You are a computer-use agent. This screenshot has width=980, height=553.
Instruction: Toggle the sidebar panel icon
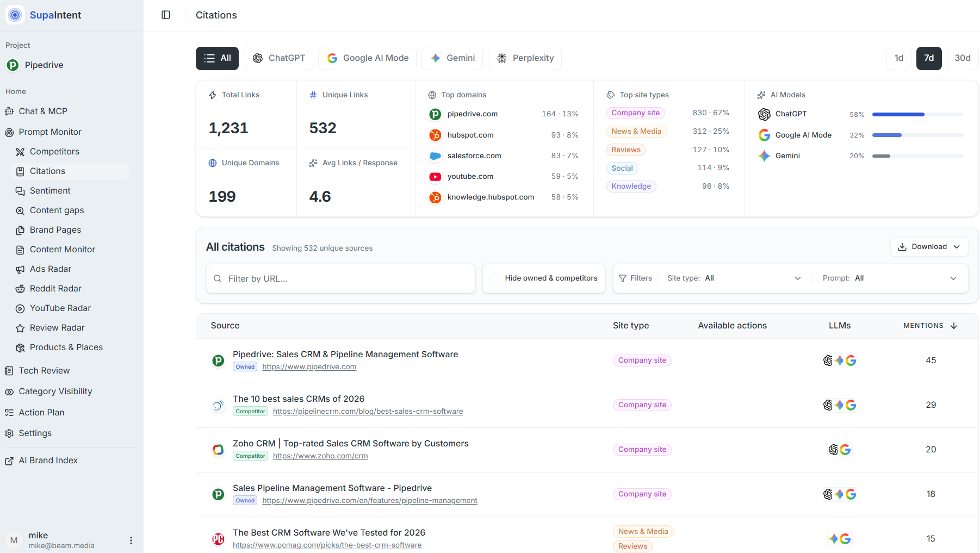[166, 15]
